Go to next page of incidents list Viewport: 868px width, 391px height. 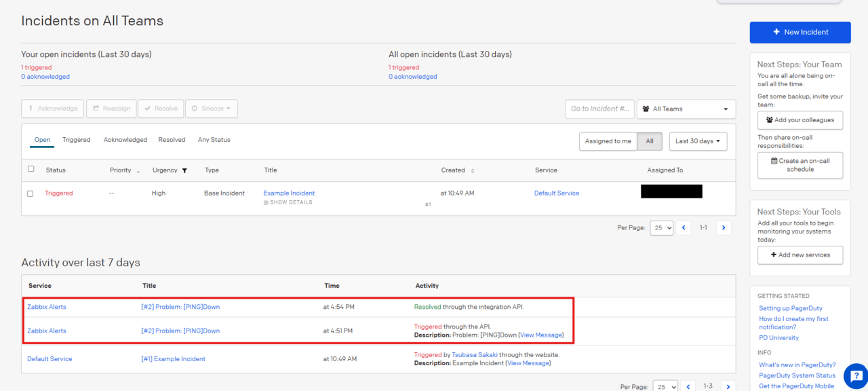724,228
